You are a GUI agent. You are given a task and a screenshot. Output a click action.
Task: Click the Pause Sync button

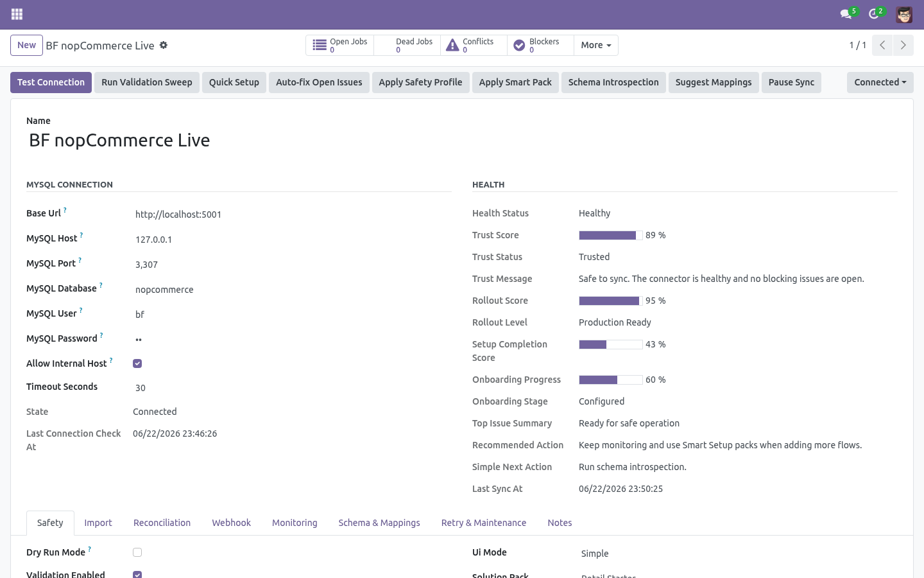click(x=791, y=82)
